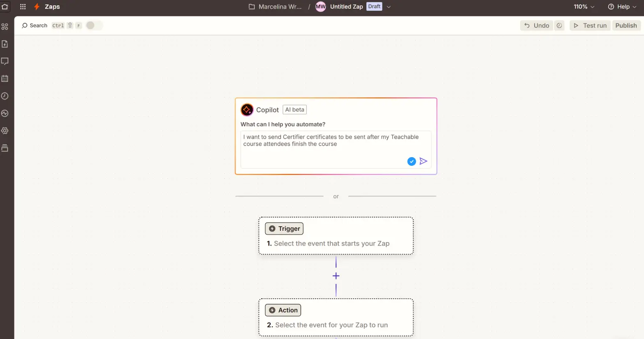This screenshot has width=644, height=339.
Task: Open the apps grid launcher
Action: (x=23, y=7)
